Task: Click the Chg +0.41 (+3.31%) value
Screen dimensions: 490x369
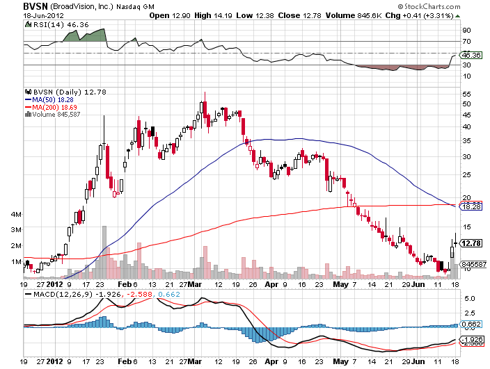Action: click(x=419, y=16)
